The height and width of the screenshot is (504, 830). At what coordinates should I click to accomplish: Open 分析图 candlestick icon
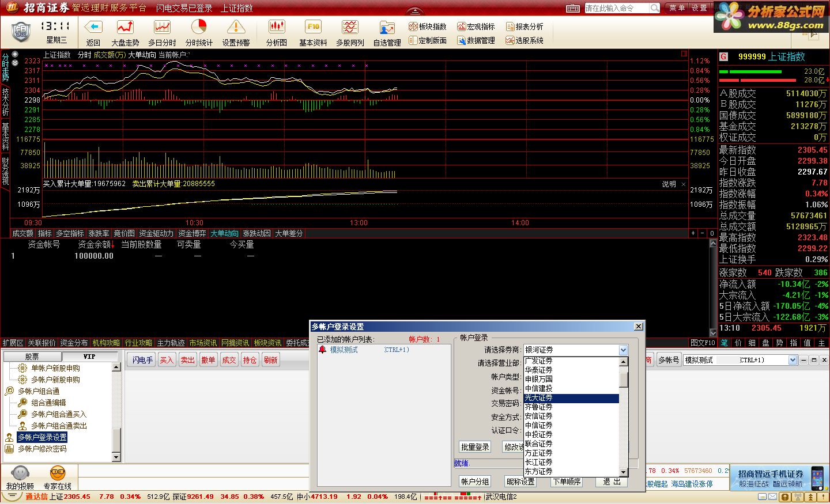[277, 27]
